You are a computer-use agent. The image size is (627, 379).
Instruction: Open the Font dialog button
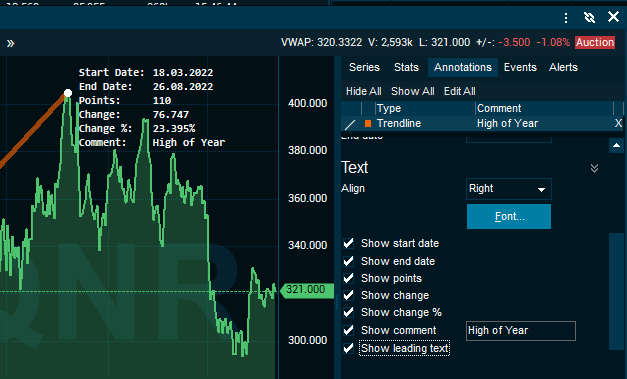(509, 216)
